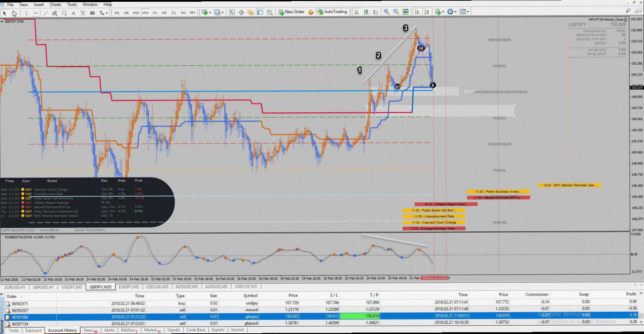The height and width of the screenshot is (334, 644).
Task: Switch to line chart mode
Action: pyautogui.click(x=375, y=12)
